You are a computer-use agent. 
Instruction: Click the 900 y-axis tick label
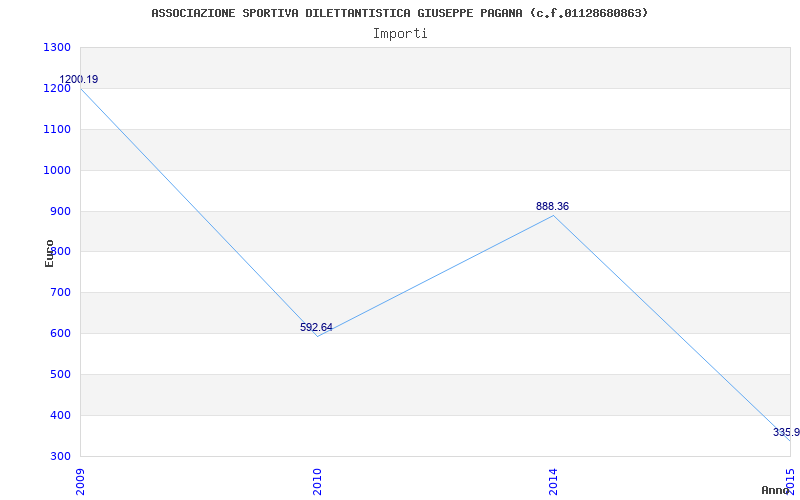click(60, 211)
